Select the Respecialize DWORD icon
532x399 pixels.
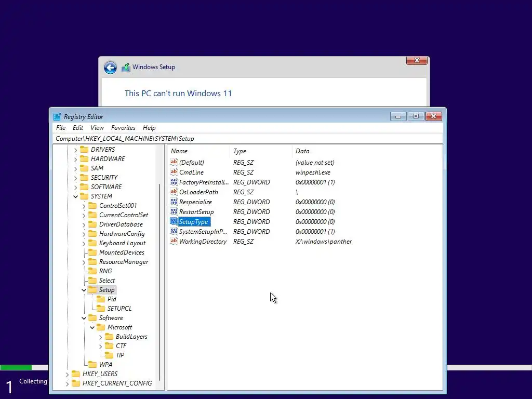[174, 202]
